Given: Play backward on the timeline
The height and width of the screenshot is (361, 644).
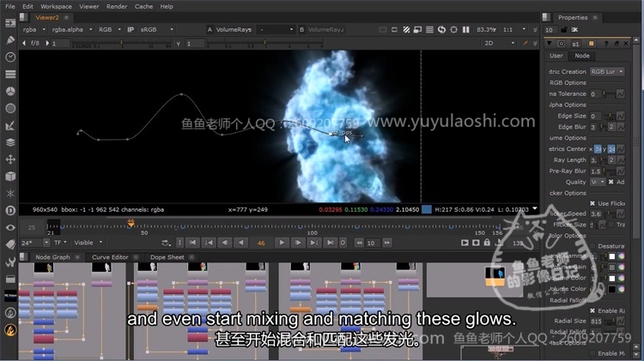Looking at the screenshot, I should click(241, 243).
